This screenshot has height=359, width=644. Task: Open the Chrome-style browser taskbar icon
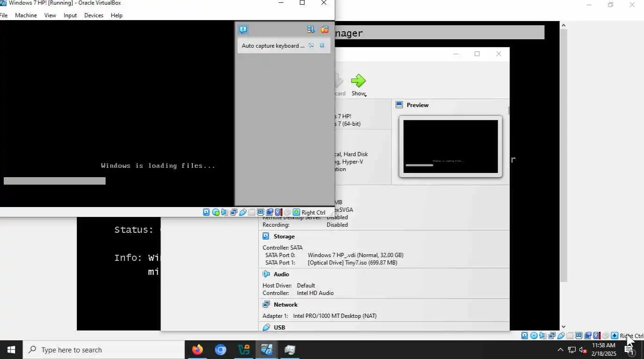pos(220,350)
